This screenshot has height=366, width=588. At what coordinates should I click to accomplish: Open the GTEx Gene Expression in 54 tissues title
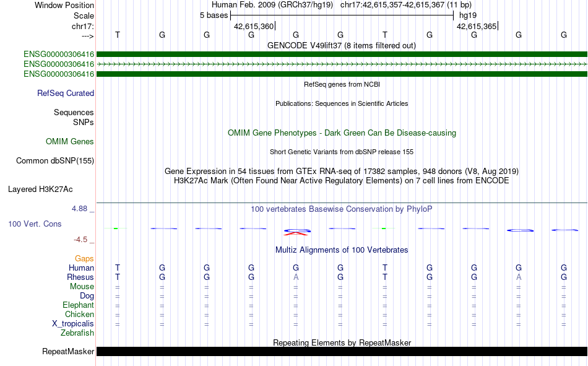[342, 171]
